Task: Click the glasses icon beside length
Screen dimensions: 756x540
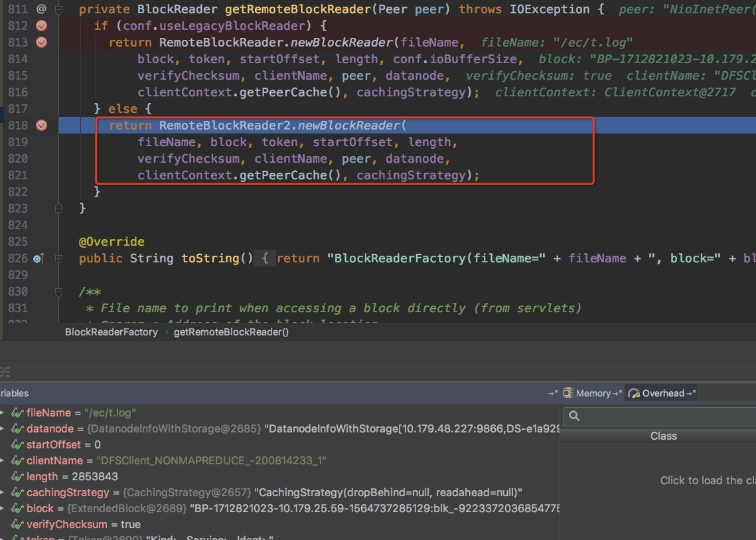Action: (x=17, y=476)
